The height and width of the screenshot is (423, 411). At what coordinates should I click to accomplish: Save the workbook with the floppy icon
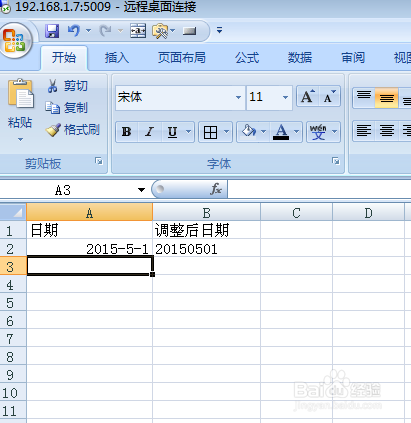(52, 31)
